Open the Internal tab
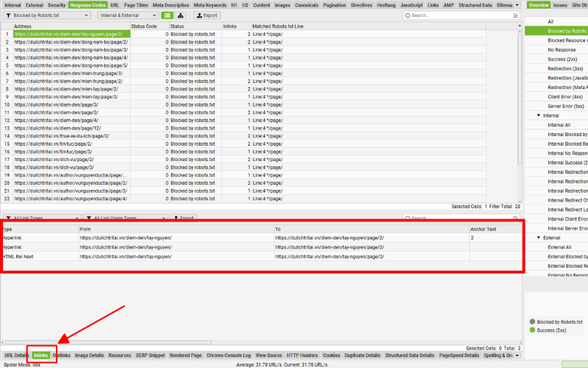This screenshot has height=368, width=588. click(x=12, y=5)
